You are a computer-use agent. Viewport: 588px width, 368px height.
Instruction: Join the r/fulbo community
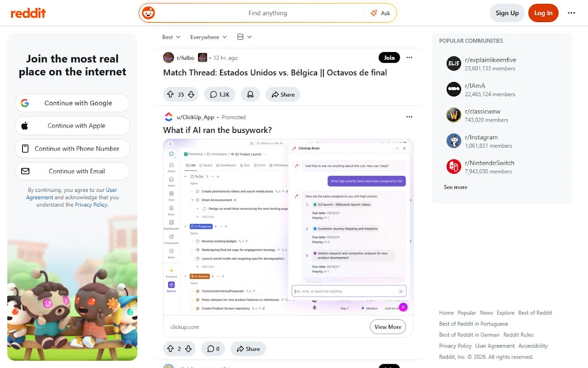pos(390,58)
